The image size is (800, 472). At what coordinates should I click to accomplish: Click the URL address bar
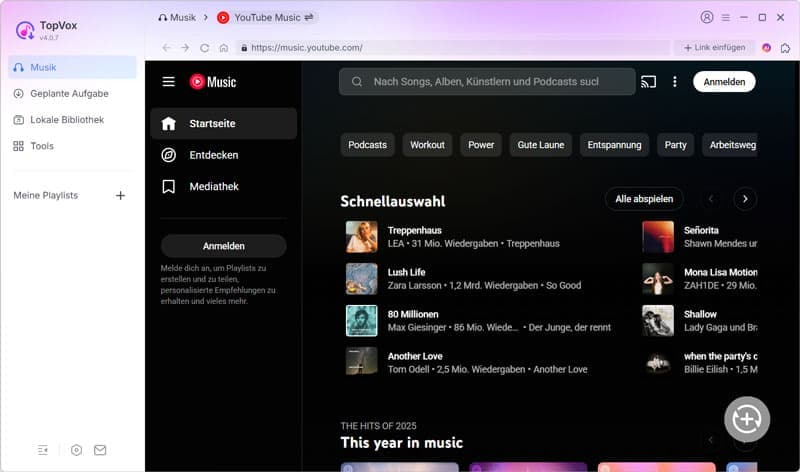(454, 47)
